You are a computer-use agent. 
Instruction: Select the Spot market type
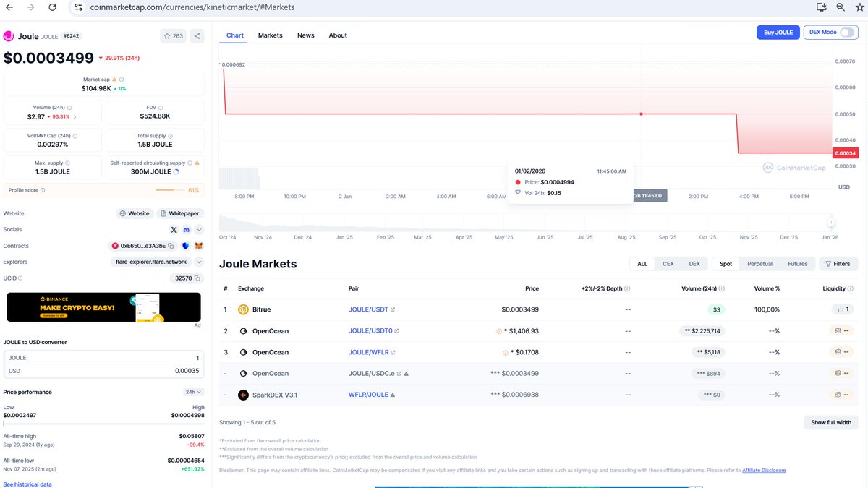(x=726, y=264)
